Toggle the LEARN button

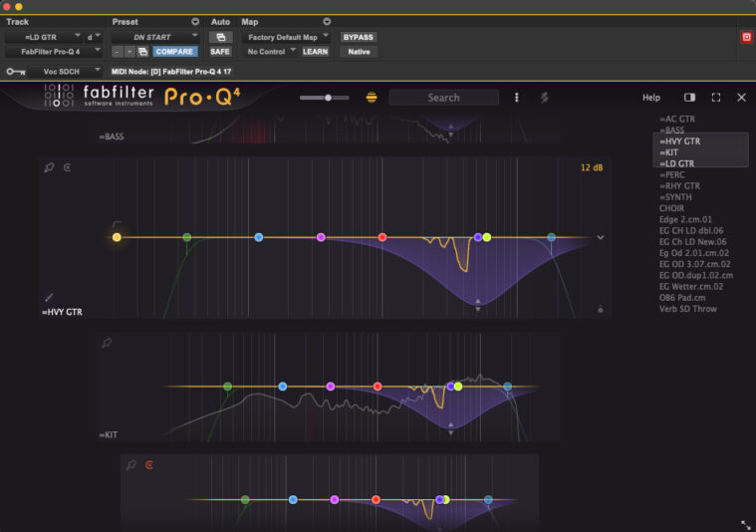316,52
